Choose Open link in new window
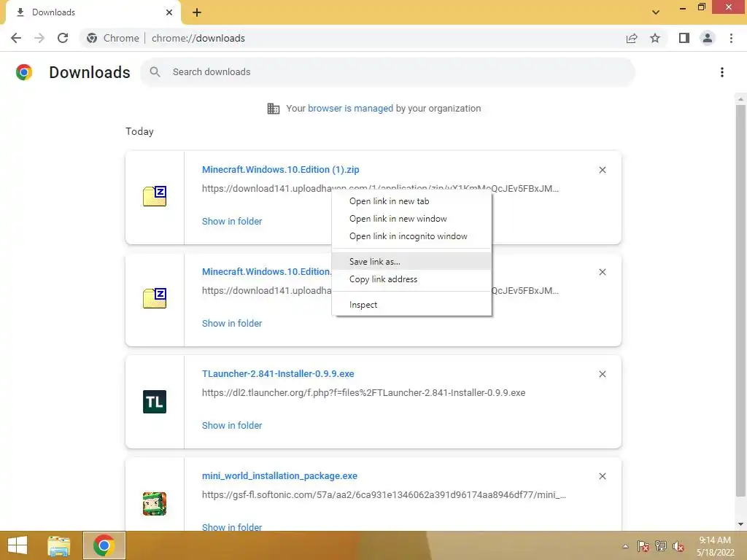This screenshot has width=747, height=560. tap(411, 219)
